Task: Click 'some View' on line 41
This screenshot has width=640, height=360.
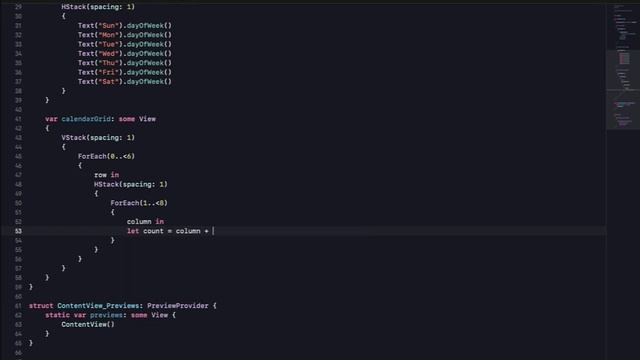Action: coord(137,119)
